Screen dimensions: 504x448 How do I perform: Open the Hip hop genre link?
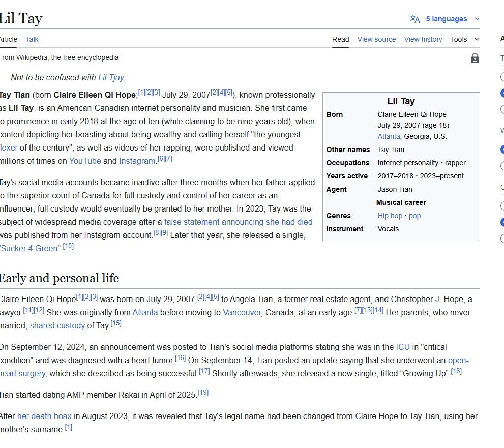[390, 216]
